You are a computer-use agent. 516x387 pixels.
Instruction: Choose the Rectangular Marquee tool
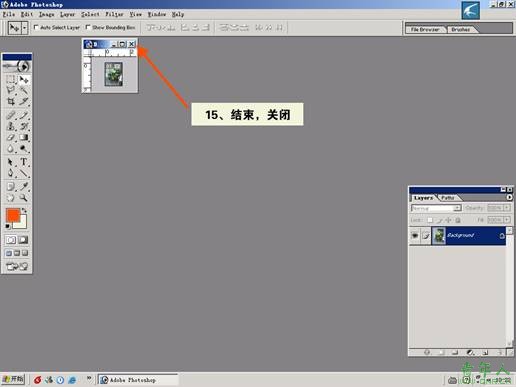coord(11,79)
